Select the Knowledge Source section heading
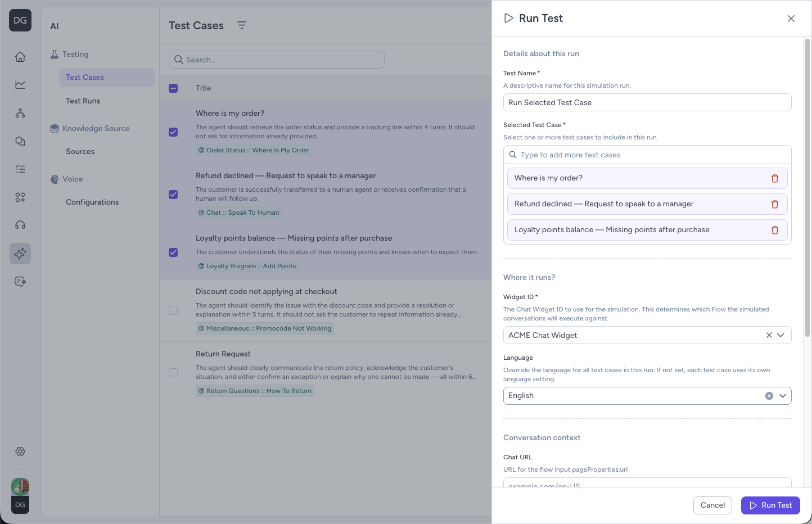 [x=90, y=129]
